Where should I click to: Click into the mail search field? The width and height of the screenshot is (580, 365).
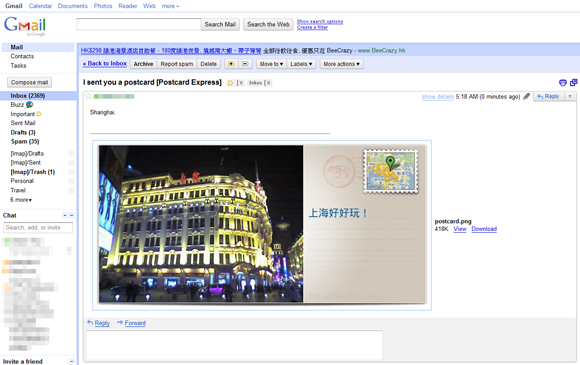pyautogui.click(x=139, y=24)
